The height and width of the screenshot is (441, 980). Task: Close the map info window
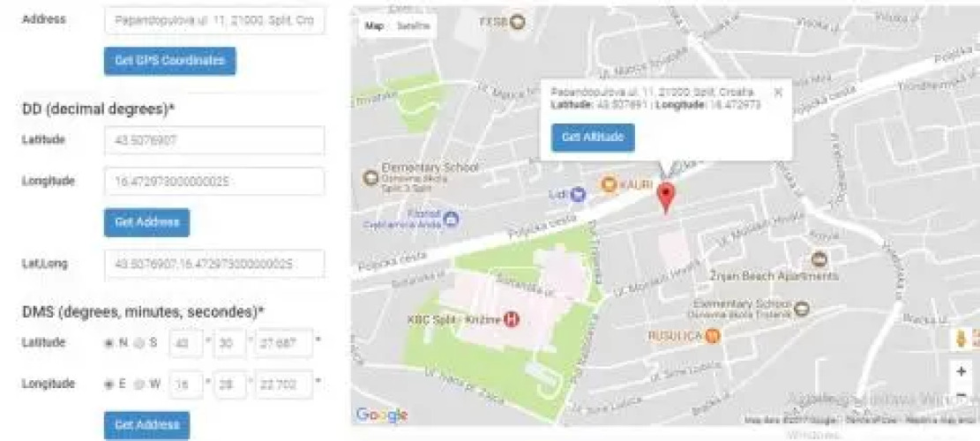(778, 92)
